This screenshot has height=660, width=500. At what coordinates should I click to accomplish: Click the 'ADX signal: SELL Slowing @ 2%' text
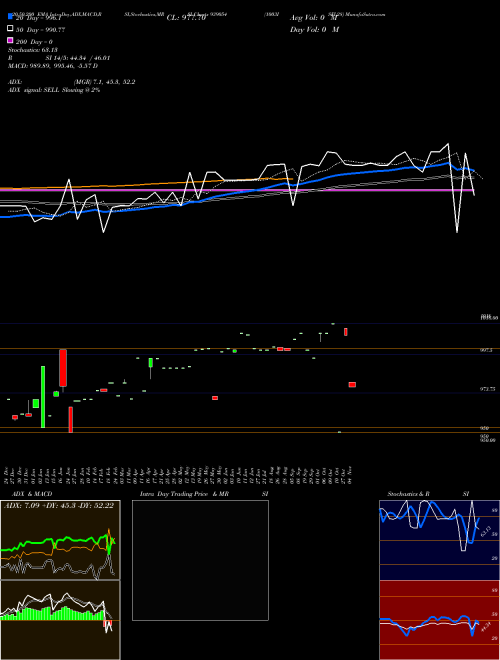(54, 90)
